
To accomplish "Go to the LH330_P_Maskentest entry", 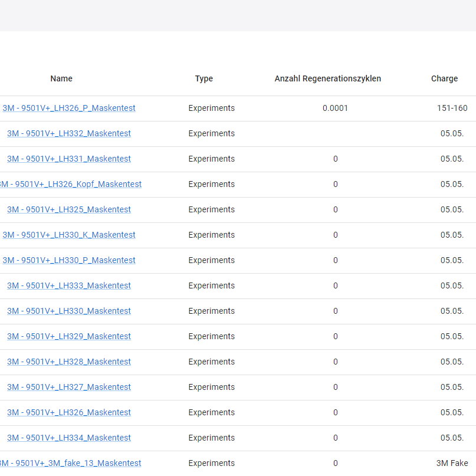I will tap(69, 260).
